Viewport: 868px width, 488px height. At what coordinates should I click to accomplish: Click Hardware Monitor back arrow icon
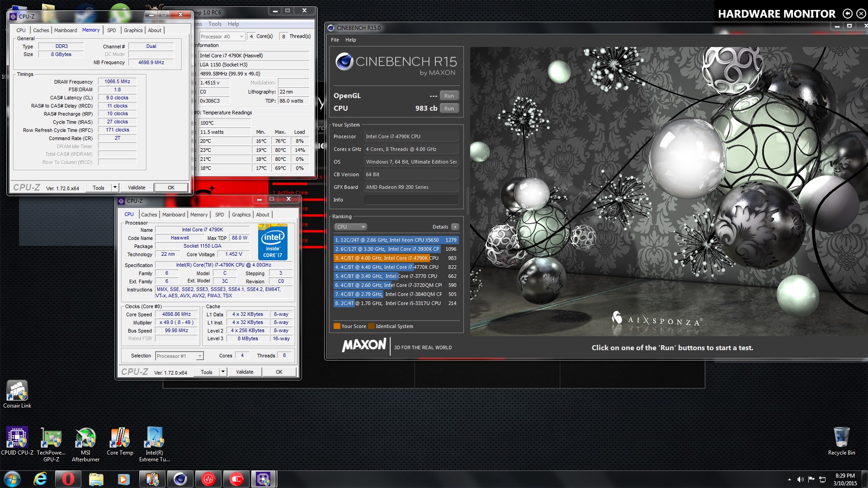[x=848, y=14]
